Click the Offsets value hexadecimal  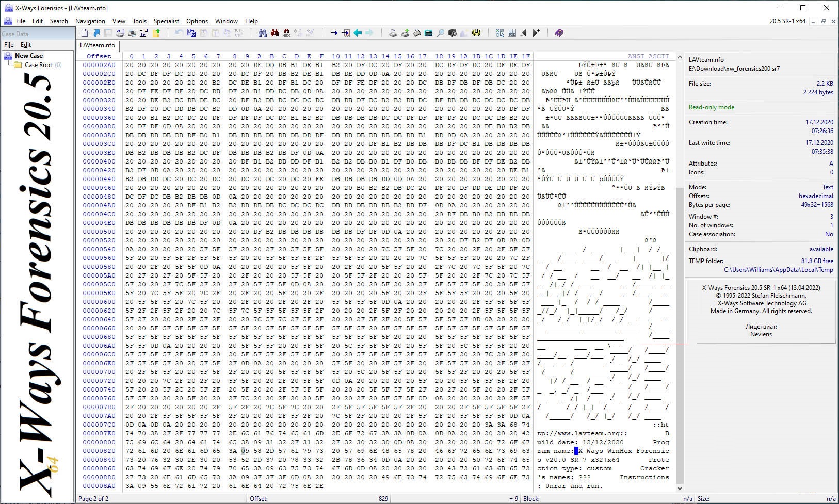816,196
